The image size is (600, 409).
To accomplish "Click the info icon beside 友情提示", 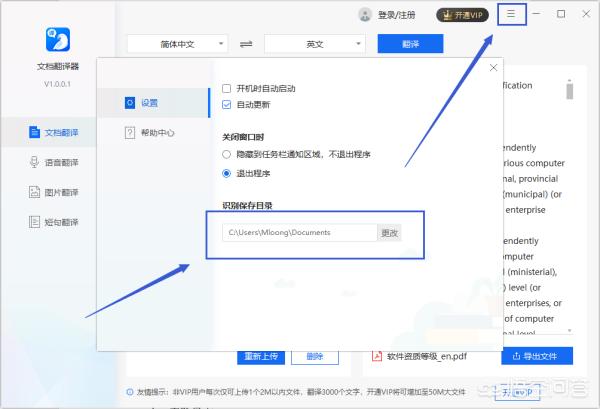I will (x=130, y=392).
